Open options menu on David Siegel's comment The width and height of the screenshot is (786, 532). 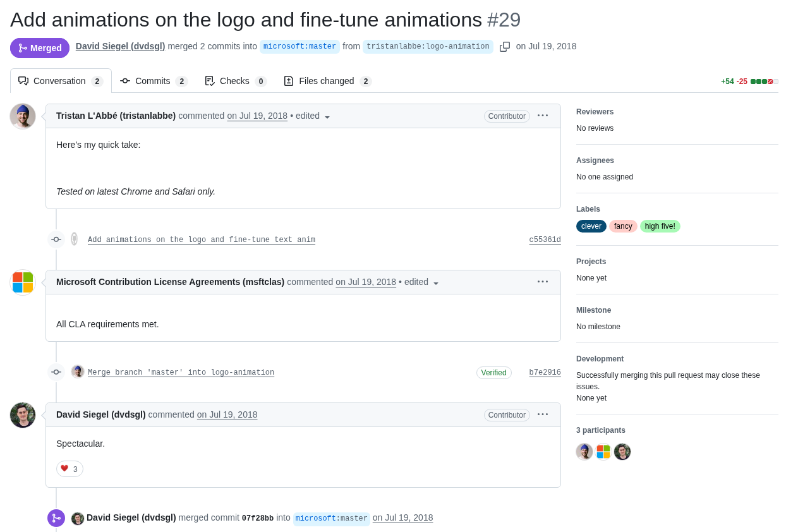(x=543, y=414)
